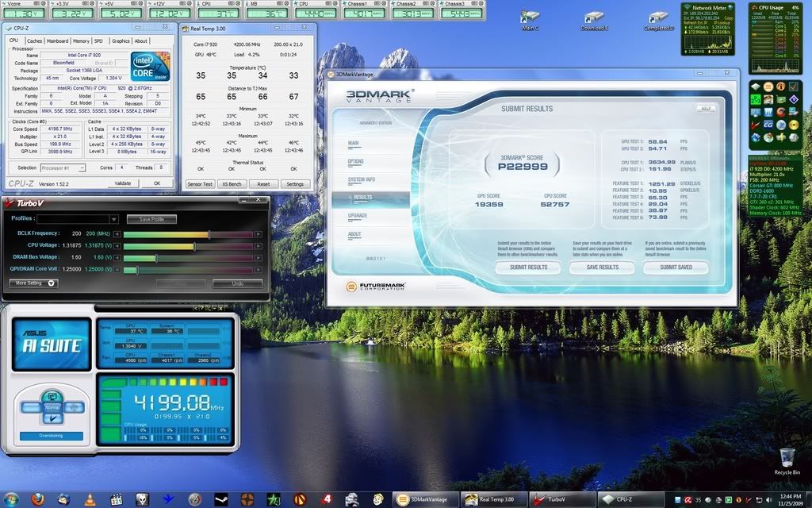Click the checkmark box icon in launcher gadget
Screen dimensions: 812x508
point(794,87)
